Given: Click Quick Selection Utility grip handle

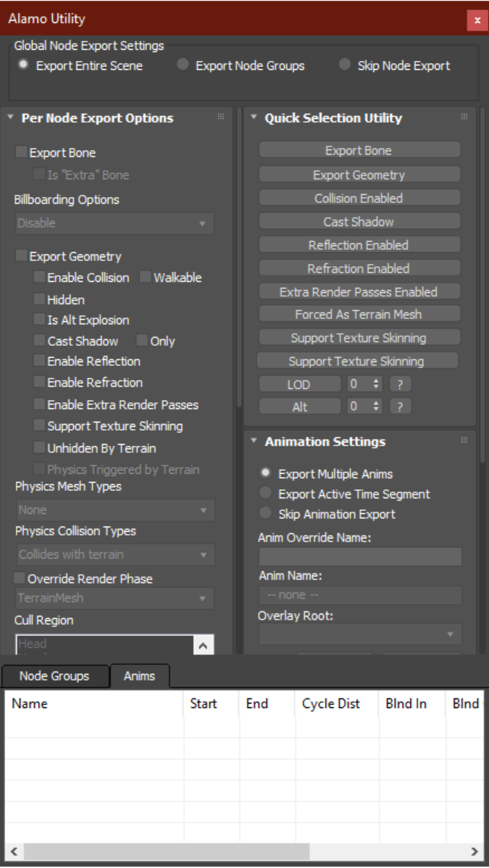Looking at the screenshot, I should pos(464,117).
